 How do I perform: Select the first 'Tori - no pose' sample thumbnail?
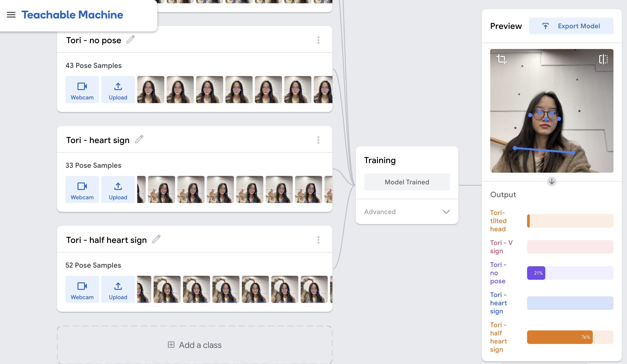coord(151,90)
